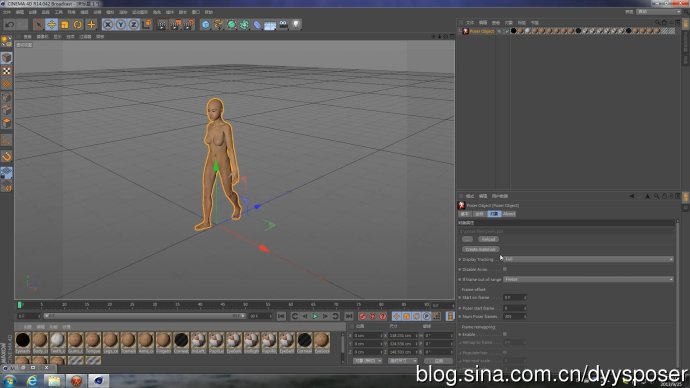Click the record keyframe red button
Viewport: 690px width, 388px height.
[x=363, y=316]
